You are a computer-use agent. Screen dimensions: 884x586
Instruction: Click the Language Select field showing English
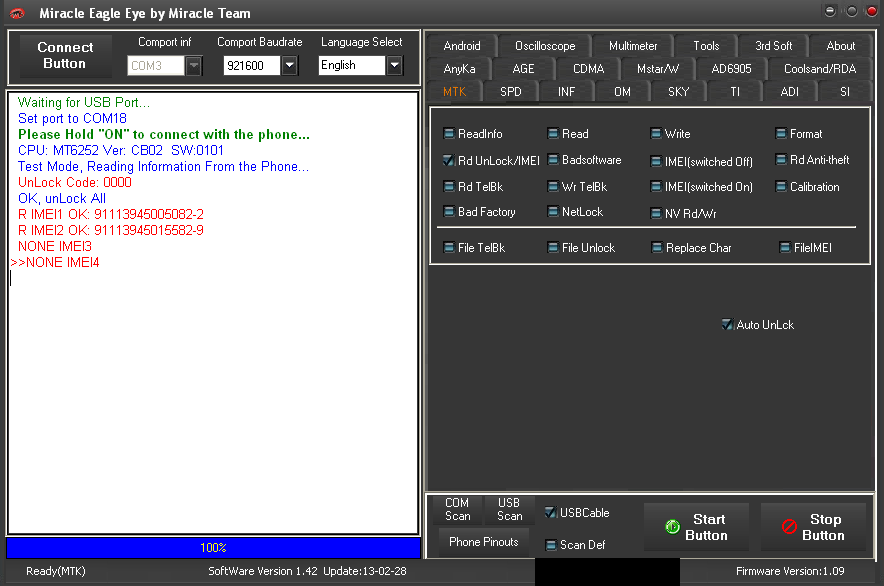(352, 65)
